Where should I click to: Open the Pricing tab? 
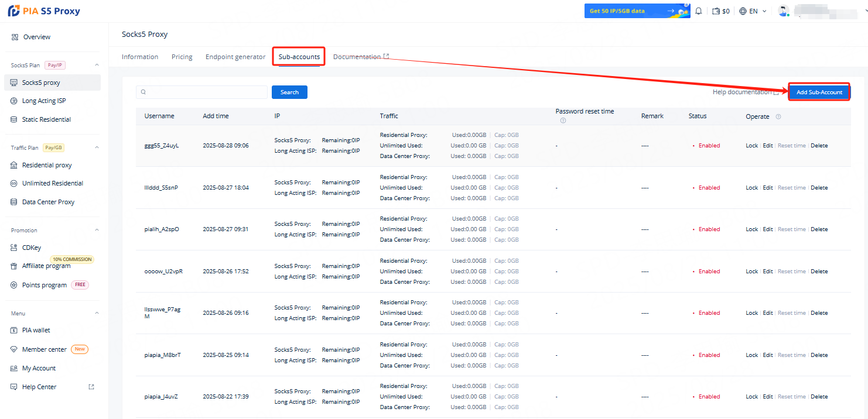(182, 57)
